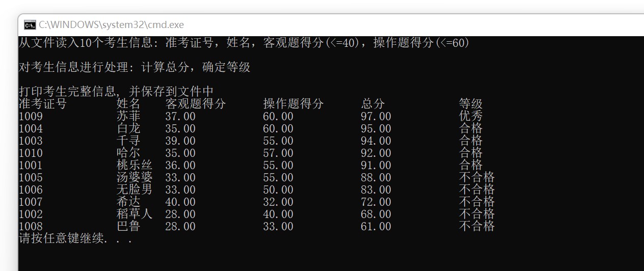Click the first line starting 从文件读入10个考生信息
The image size is (644, 271).
click(x=245, y=43)
